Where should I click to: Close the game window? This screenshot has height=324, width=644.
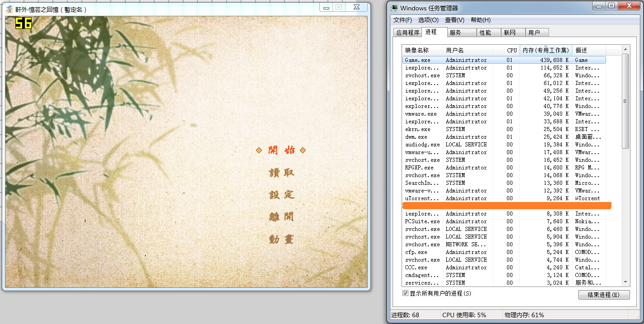pos(356,7)
